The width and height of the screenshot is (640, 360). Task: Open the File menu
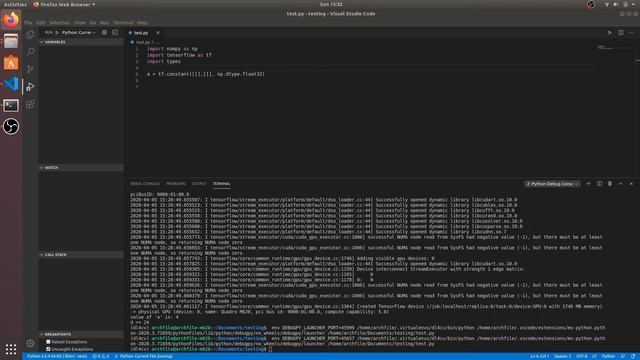point(28,23)
